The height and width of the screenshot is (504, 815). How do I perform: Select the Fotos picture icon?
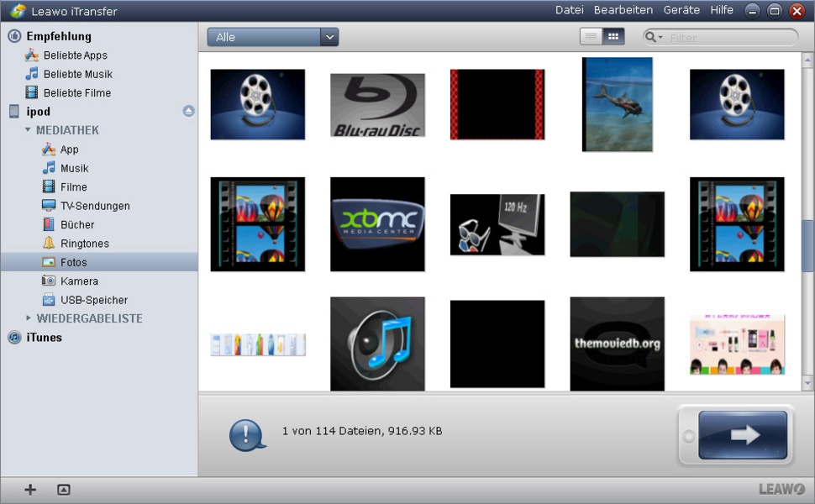pyautogui.click(x=49, y=262)
